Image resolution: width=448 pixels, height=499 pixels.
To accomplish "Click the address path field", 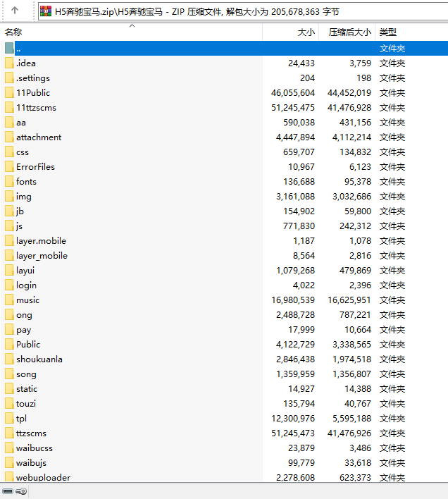I will [x=243, y=12].
